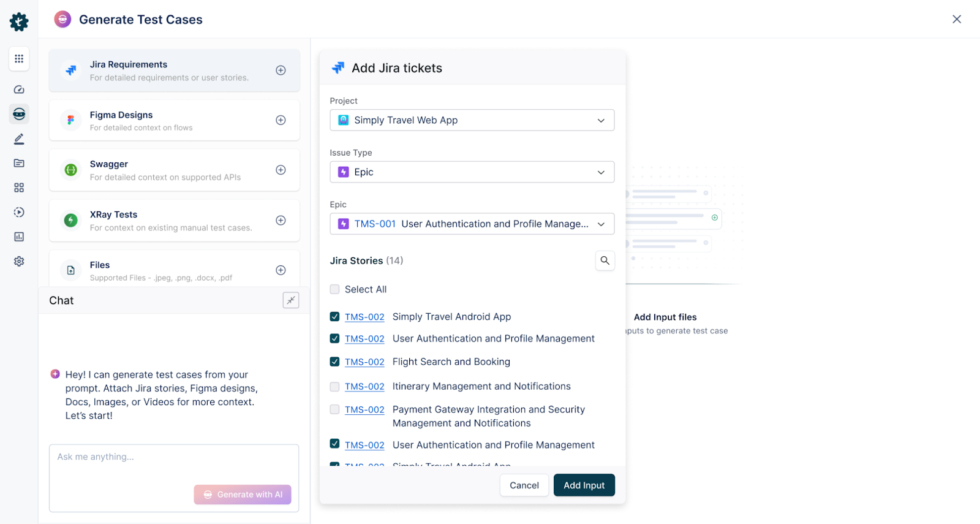Select the Figma Designs input card
The width and height of the screenshot is (980, 524).
pyautogui.click(x=175, y=120)
